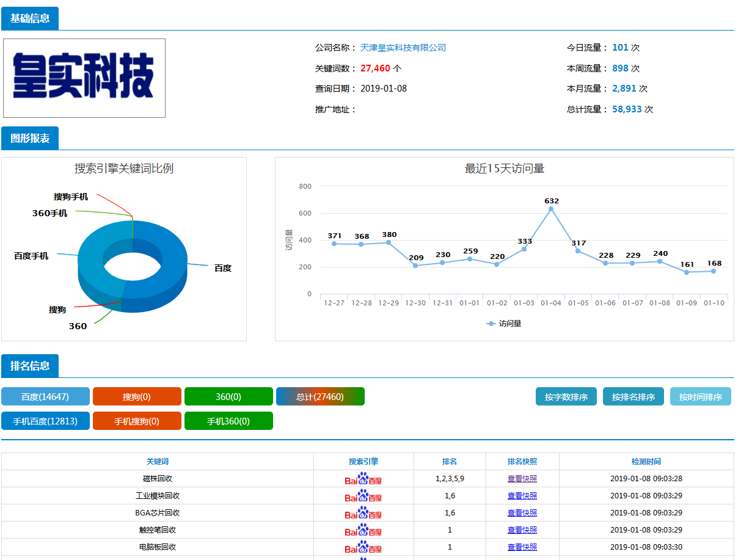This screenshot has width=741, height=560.
Task: Click the 搜索引擎 column header
Action: [363, 462]
